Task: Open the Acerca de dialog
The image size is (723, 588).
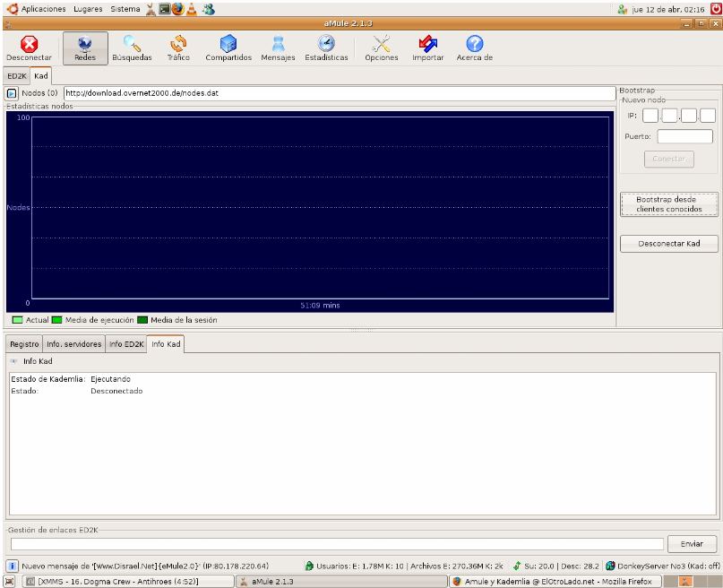Action: [x=475, y=48]
